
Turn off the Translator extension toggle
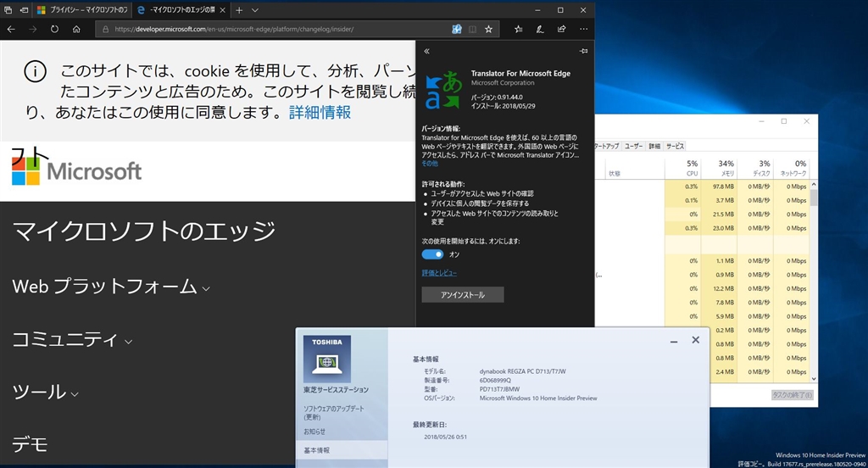pyautogui.click(x=432, y=254)
